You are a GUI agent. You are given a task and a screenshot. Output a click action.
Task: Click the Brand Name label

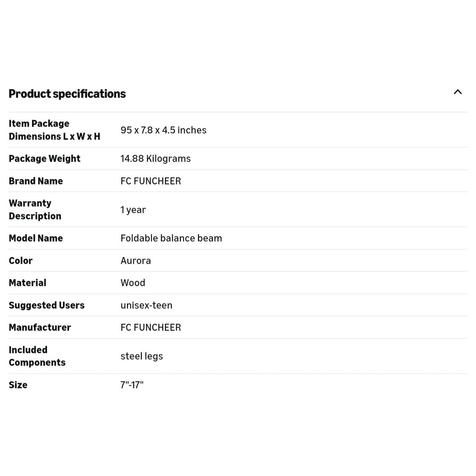(x=36, y=181)
